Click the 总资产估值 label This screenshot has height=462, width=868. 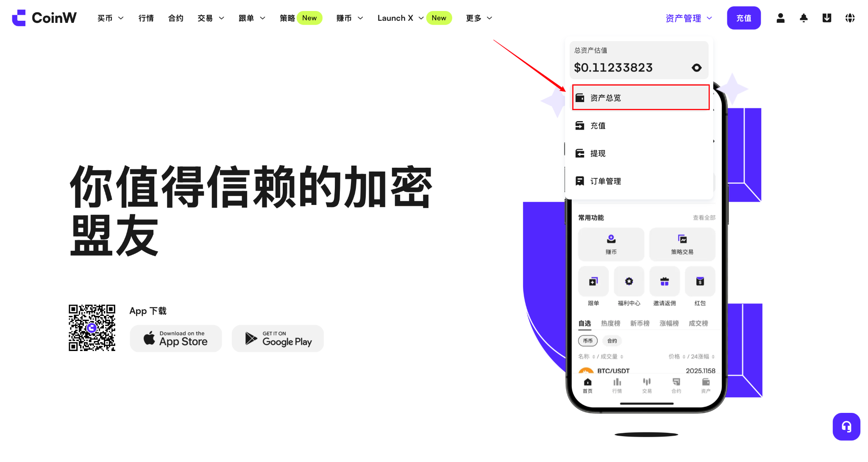point(590,50)
